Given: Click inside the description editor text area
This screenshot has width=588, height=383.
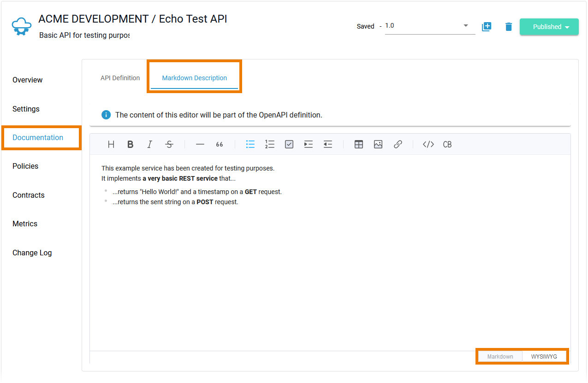Looking at the screenshot, I should pyautogui.click(x=330, y=267).
